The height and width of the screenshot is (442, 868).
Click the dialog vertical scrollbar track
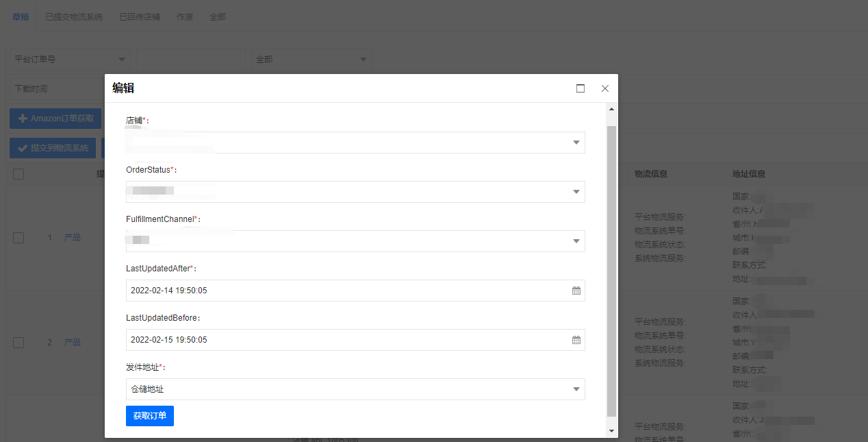[x=612, y=271]
